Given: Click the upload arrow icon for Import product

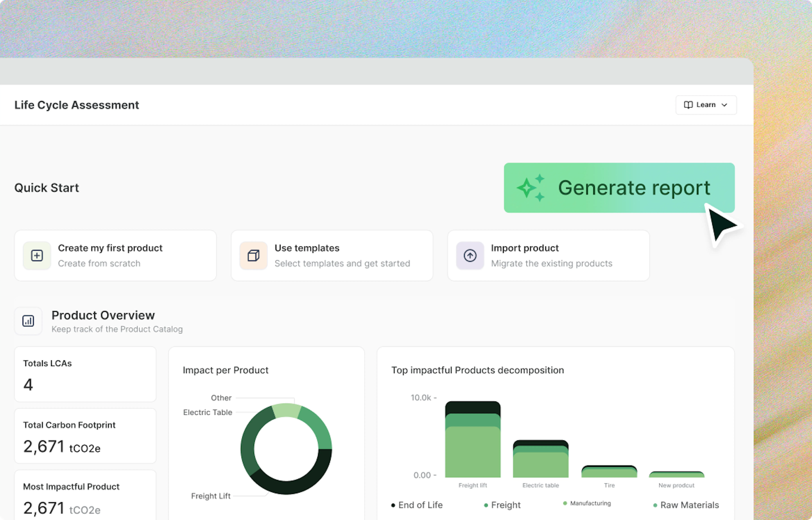Looking at the screenshot, I should click(470, 256).
